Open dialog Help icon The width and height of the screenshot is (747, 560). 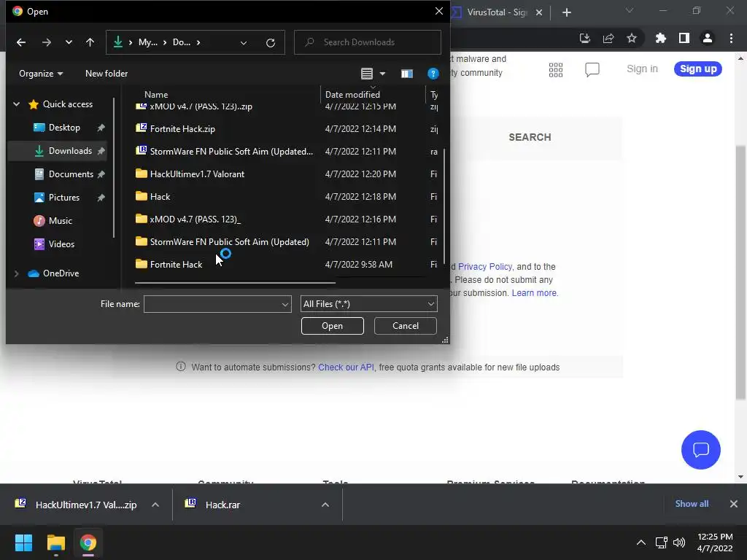[433, 74]
